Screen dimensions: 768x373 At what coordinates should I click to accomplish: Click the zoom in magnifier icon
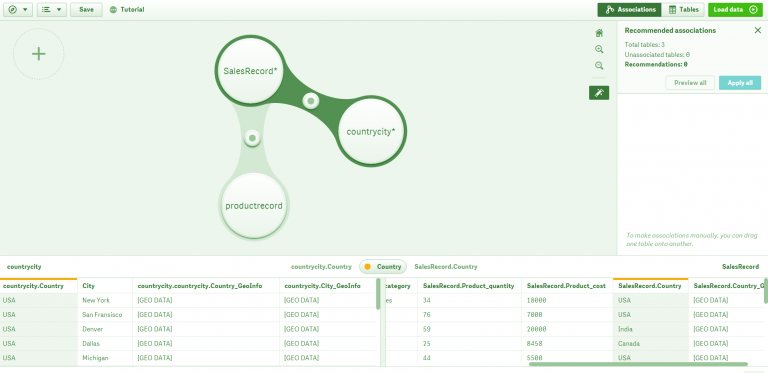click(599, 49)
